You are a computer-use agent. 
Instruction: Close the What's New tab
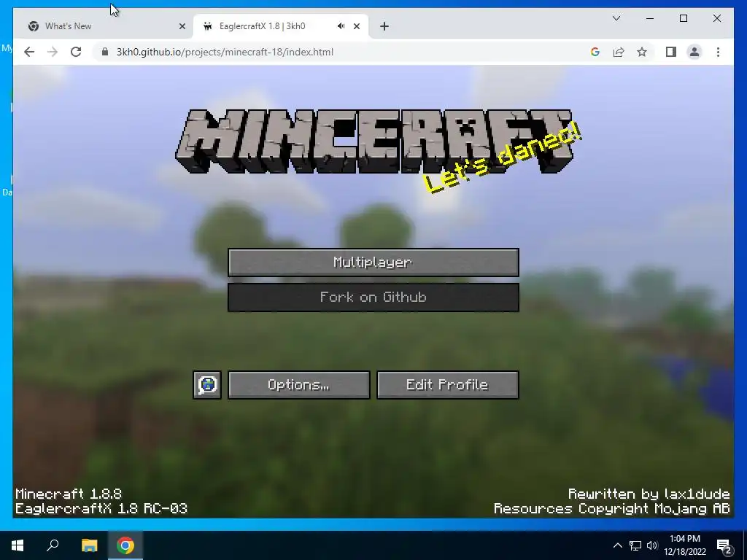click(x=182, y=26)
